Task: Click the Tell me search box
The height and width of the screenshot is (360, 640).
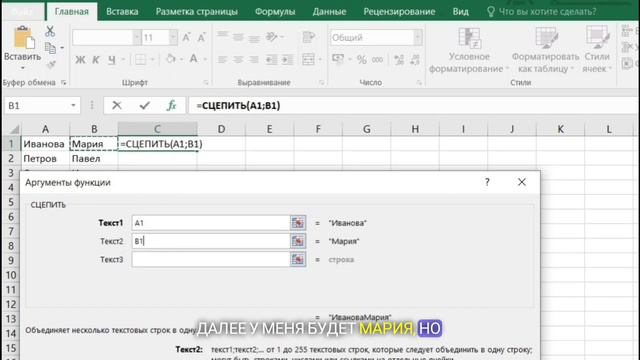Action: coord(542,11)
